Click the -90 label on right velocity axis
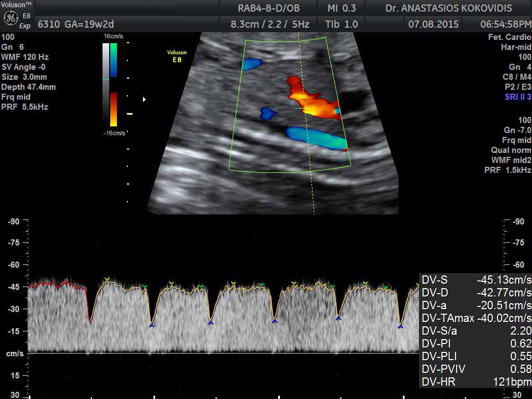532x399 pixels. (518, 222)
